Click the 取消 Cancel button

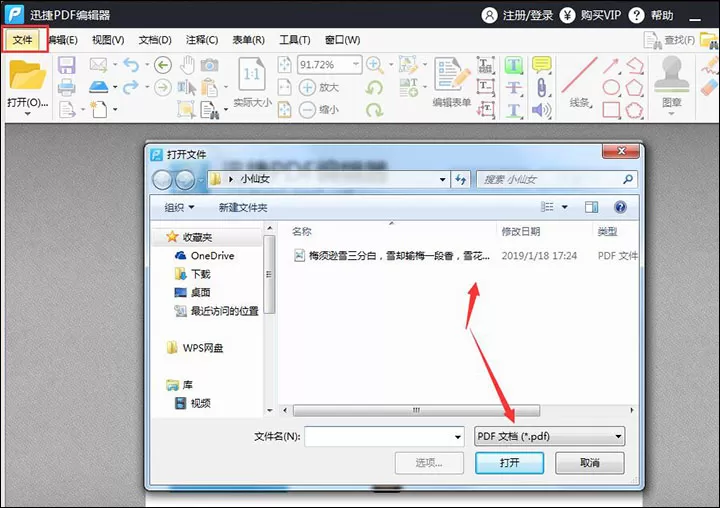point(590,463)
